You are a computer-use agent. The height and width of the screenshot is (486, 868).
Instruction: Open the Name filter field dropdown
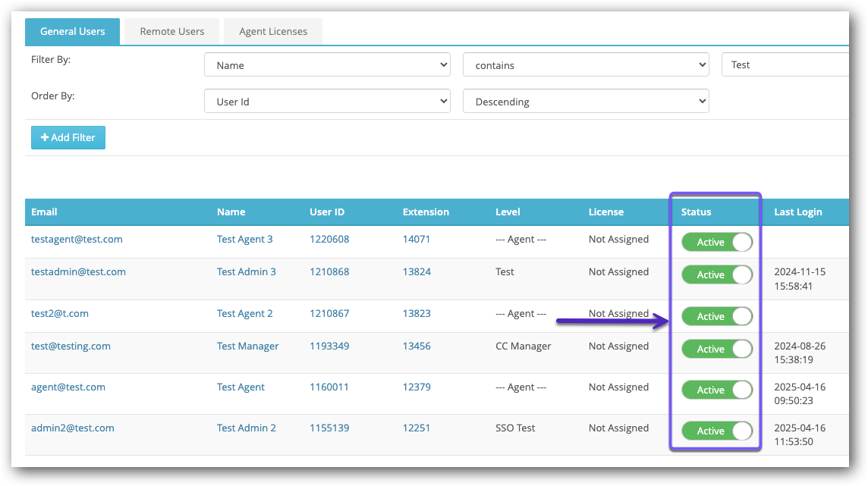[x=327, y=64]
